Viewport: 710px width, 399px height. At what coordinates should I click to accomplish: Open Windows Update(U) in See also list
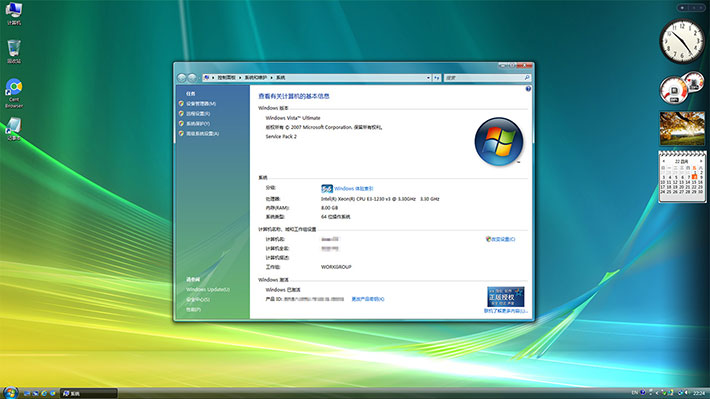pos(208,289)
